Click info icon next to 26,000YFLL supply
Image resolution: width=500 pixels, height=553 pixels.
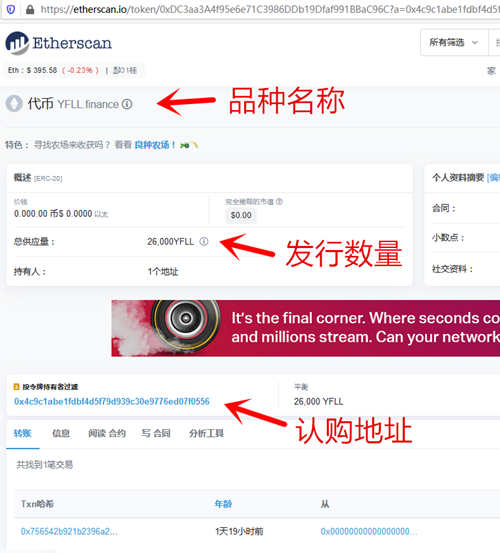point(204,241)
